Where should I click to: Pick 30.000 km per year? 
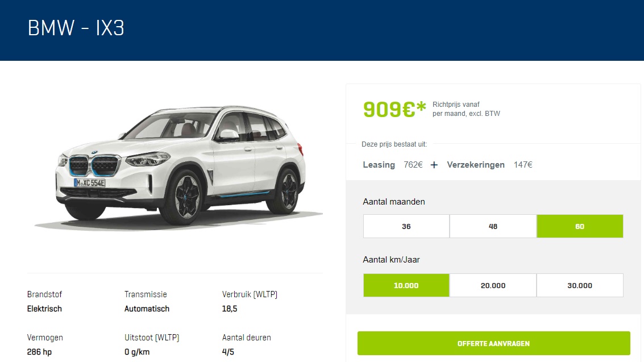[580, 285]
